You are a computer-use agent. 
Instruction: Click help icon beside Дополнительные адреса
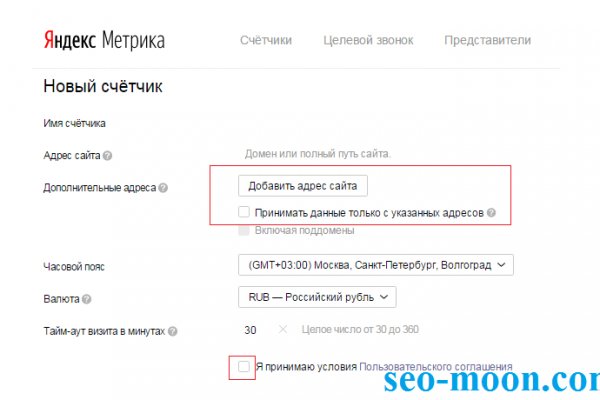coord(163,187)
